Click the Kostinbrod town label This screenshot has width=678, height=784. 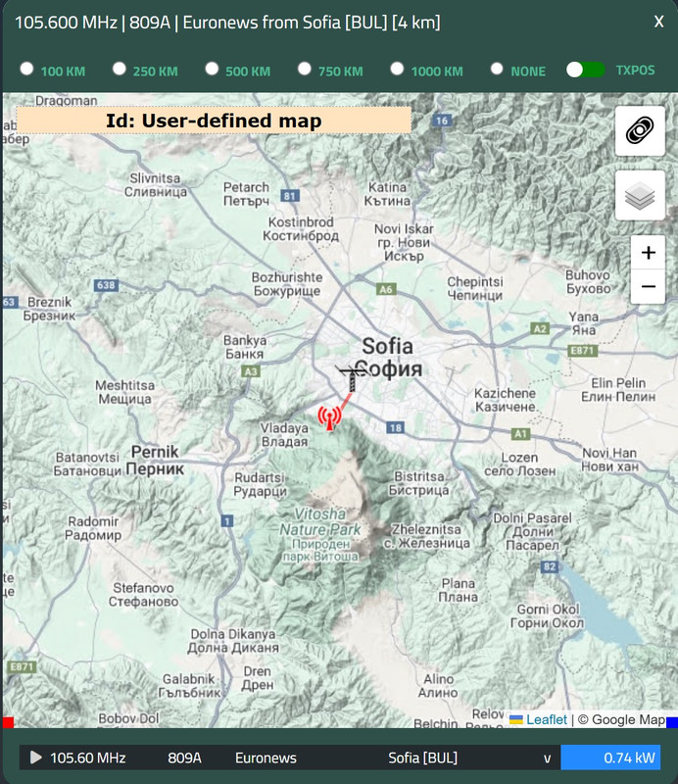(301, 229)
